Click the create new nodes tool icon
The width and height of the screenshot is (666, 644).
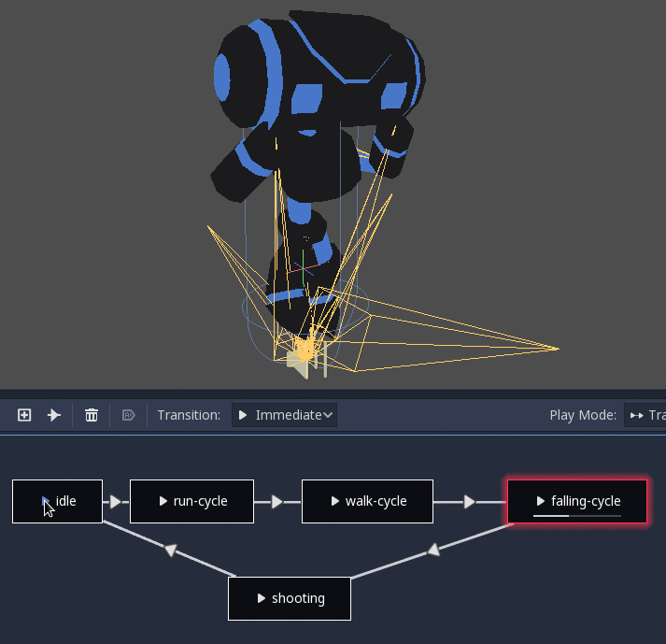click(x=25, y=415)
